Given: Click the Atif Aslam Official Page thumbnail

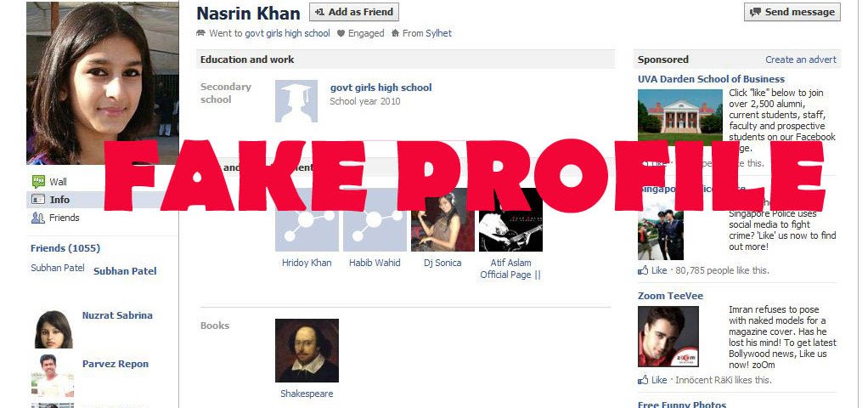Looking at the screenshot, I should [x=510, y=219].
